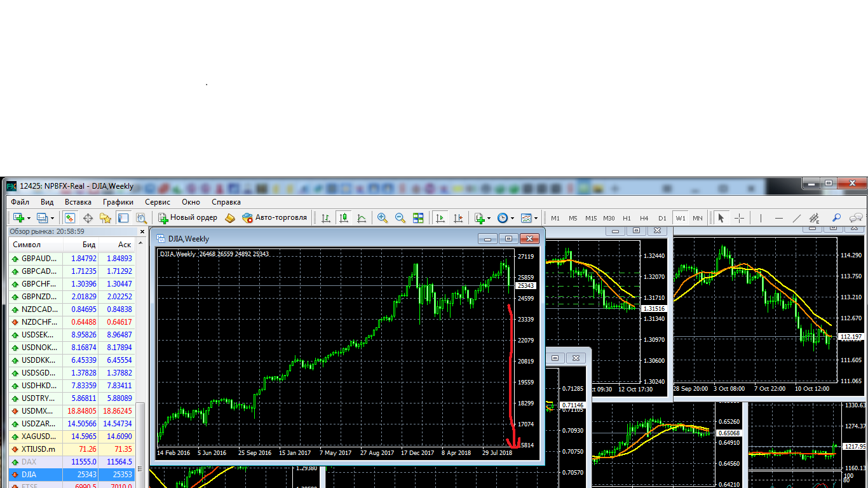
Task: Expand the Periods clock dropdown arrow
Action: pos(513,218)
